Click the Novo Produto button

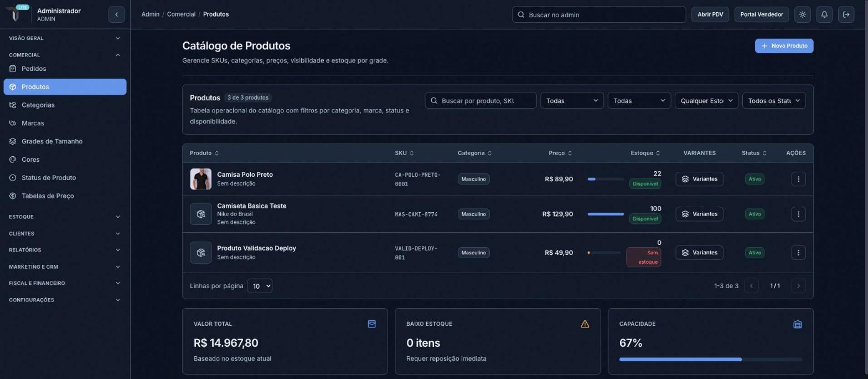(x=784, y=46)
